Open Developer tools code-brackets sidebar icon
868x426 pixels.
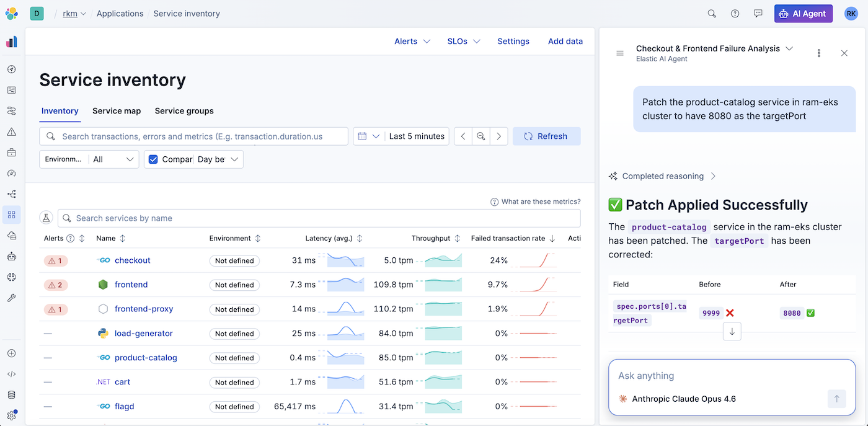(11, 374)
